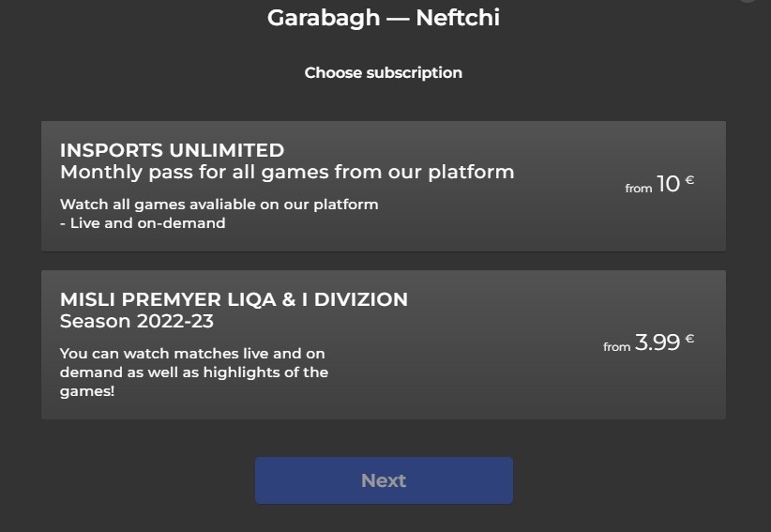The image size is (771, 532).
Task: Click "demand as well as highlights" text line
Action: tap(194, 372)
